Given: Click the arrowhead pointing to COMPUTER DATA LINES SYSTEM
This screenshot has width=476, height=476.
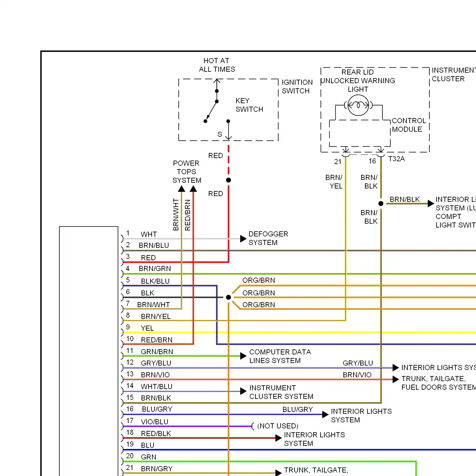Looking at the screenshot, I should (243, 356).
